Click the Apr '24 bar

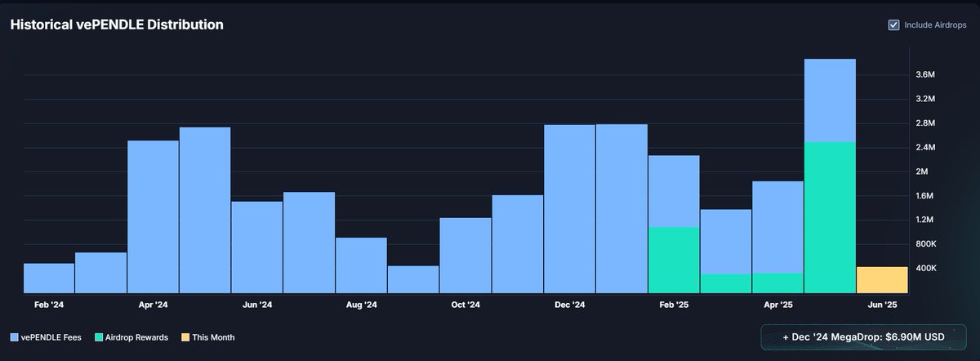154,216
